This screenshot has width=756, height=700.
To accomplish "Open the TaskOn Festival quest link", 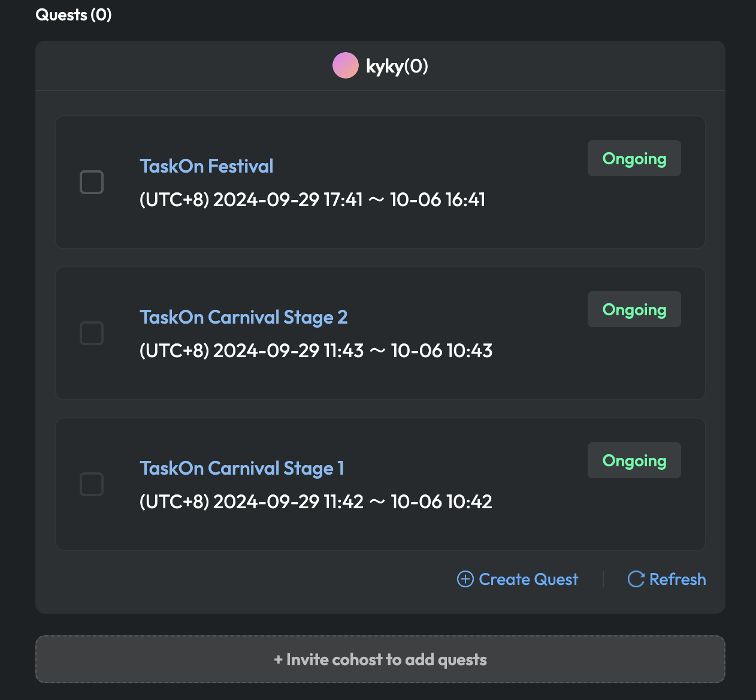I will click(206, 166).
